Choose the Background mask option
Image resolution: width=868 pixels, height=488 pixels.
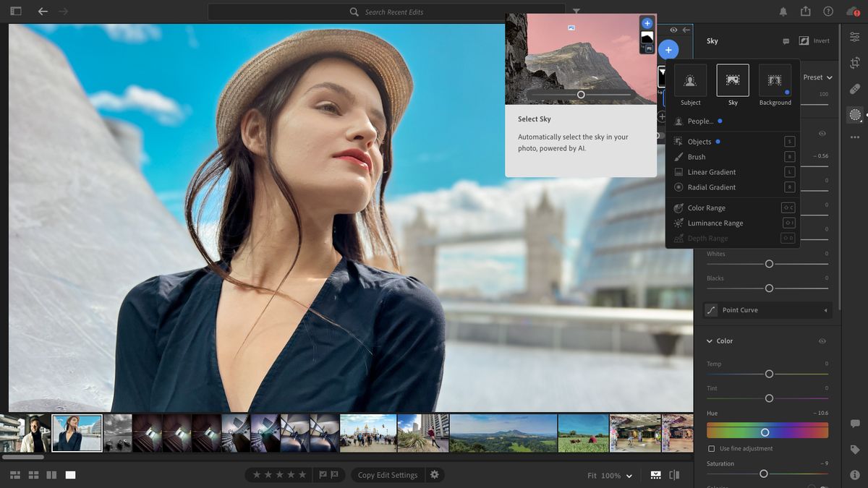click(775, 83)
